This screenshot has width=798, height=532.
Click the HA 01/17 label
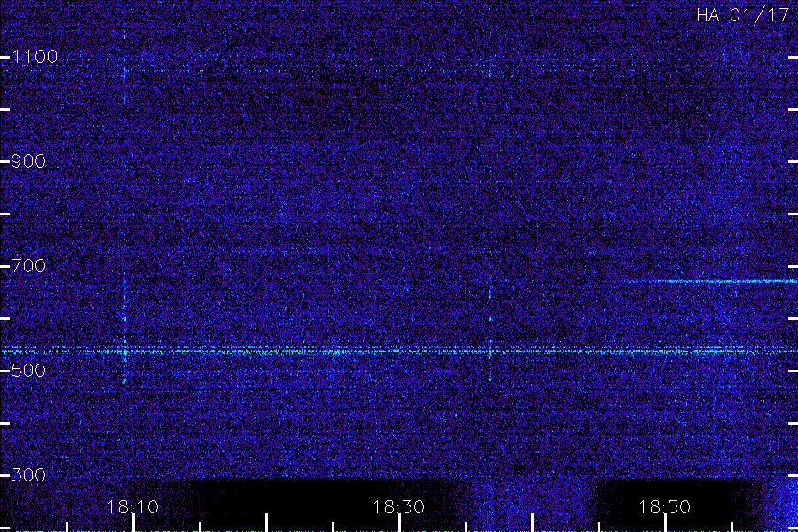pos(742,15)
